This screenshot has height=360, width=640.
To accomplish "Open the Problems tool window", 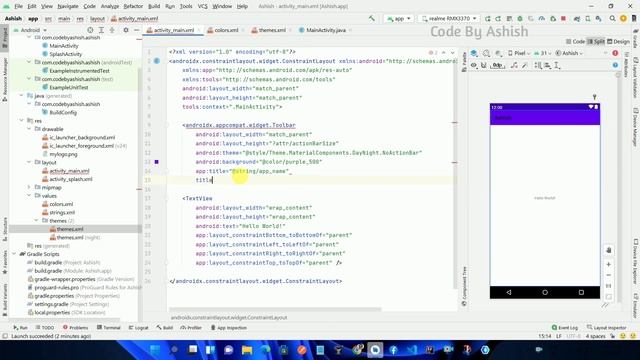I will [76, 327].
